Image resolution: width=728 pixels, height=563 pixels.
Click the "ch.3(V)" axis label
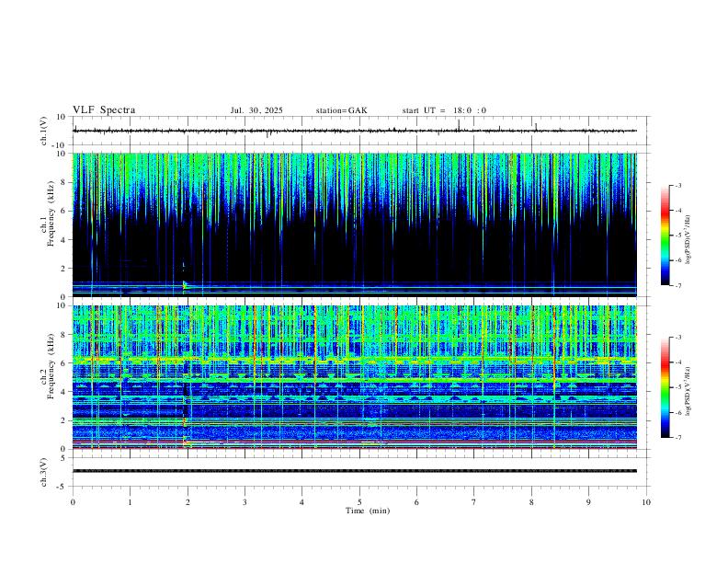click(x=44, y=472)
